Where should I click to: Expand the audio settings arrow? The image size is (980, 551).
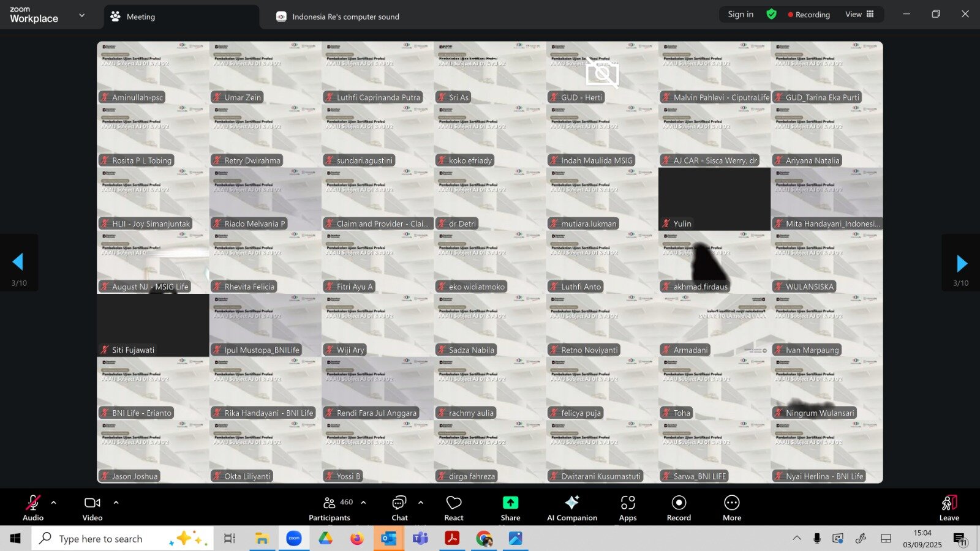click(54, 503)
